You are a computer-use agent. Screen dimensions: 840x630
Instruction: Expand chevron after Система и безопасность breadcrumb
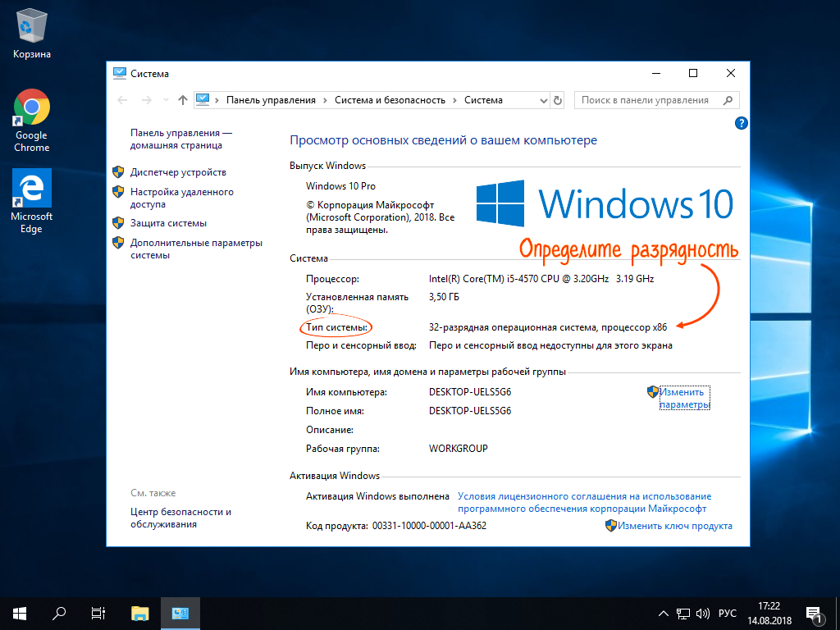pos(454,100)
